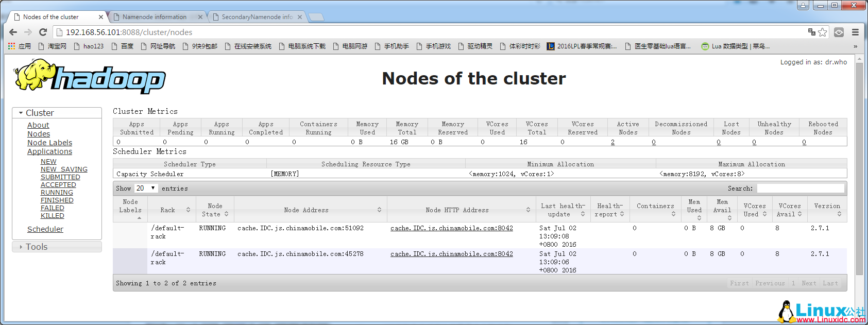Sort by Node Labels column

(130, 210)
